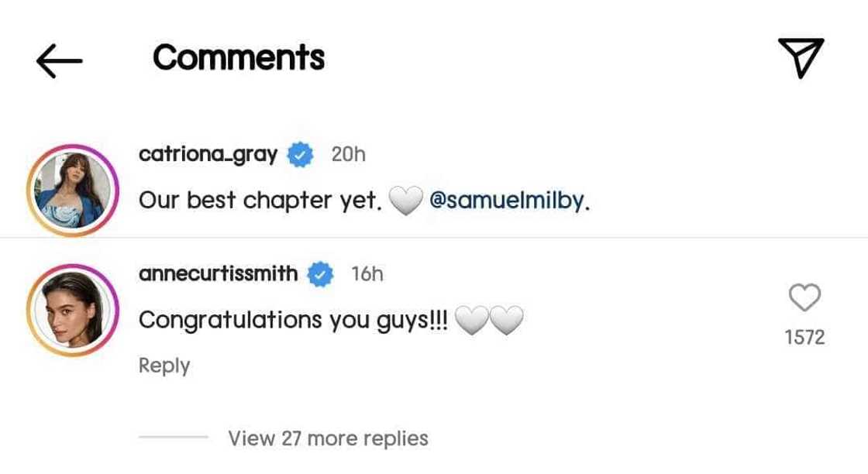Reply to annecurtissmith's comment

point(164,365)
